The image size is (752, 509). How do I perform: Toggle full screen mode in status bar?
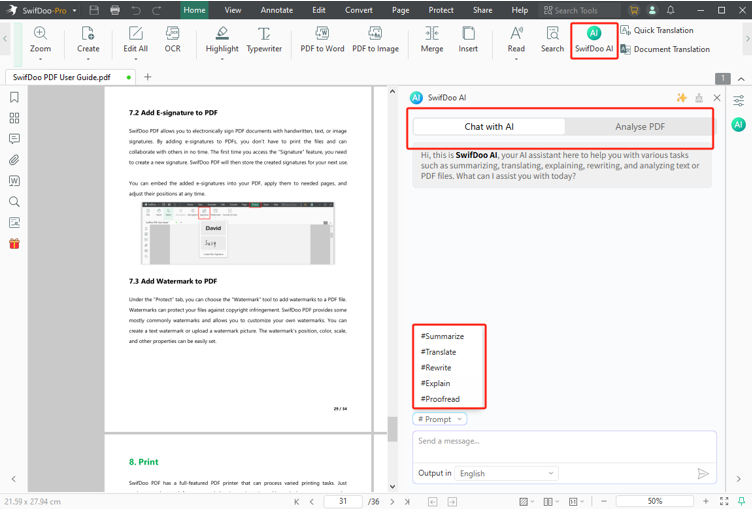[724, 501]
